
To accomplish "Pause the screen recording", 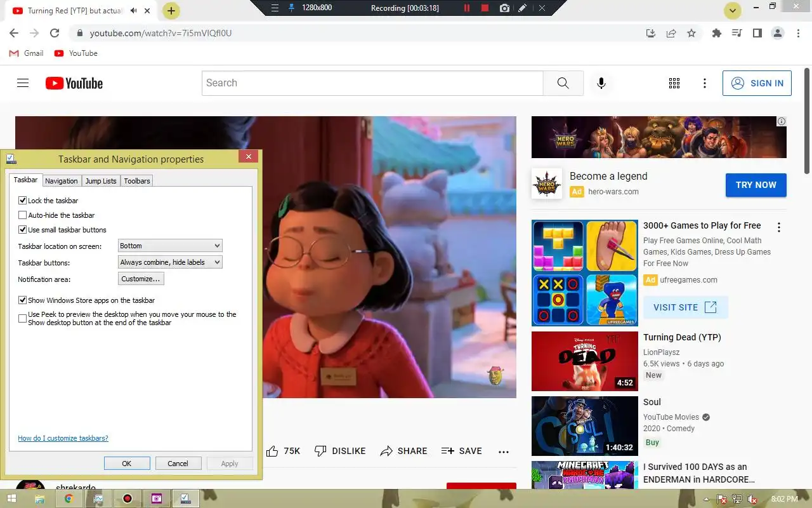I will tap(467, 8).
